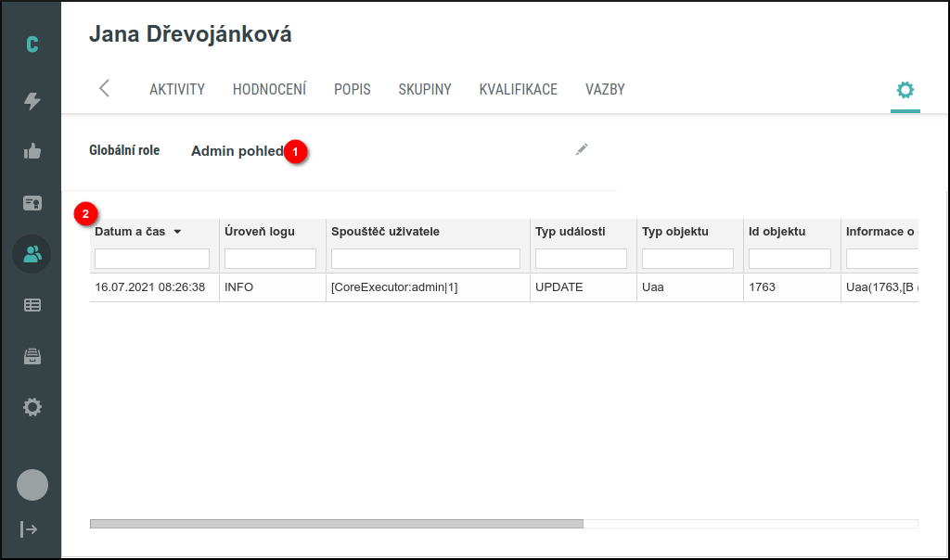Click the ID card icon in the sidebar
Viewport: 950px width, 560px height.
(x=31, y=203)
